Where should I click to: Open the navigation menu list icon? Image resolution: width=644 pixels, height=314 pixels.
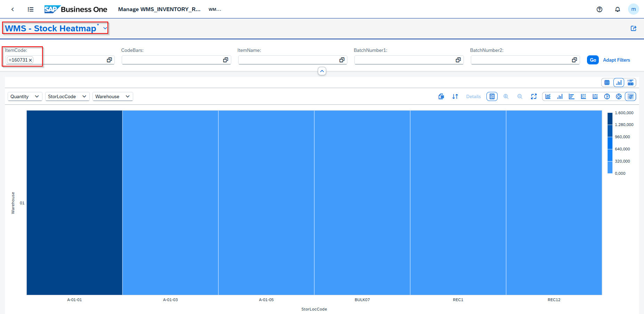31,9
